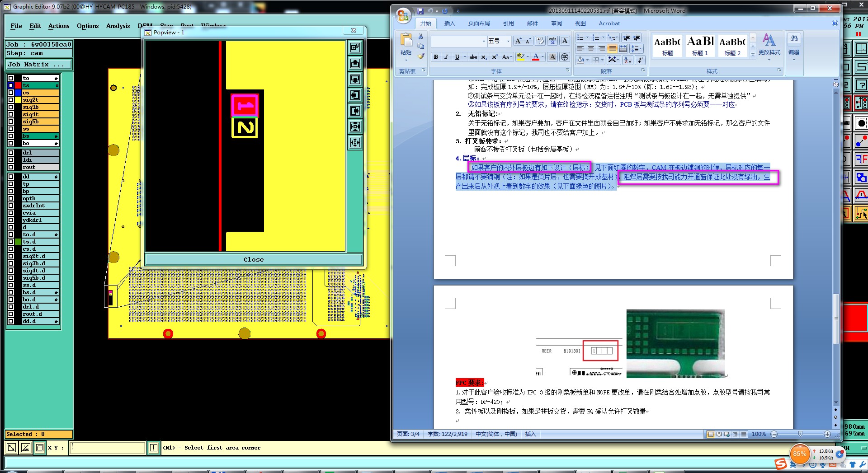
Task: Click the Center alignment icon in Word
Action: (x=591, y=49)
